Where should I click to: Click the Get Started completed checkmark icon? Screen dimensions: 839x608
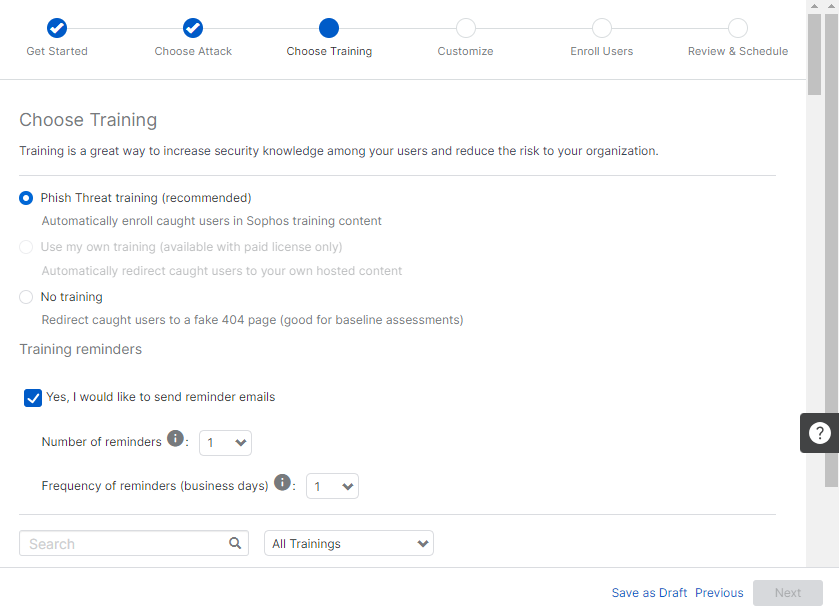point(56,28)
